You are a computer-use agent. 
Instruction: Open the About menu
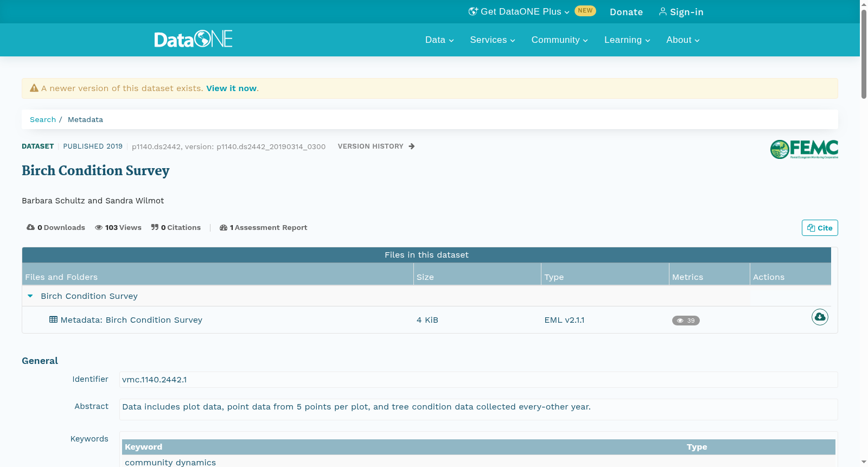tap(683, 40)
